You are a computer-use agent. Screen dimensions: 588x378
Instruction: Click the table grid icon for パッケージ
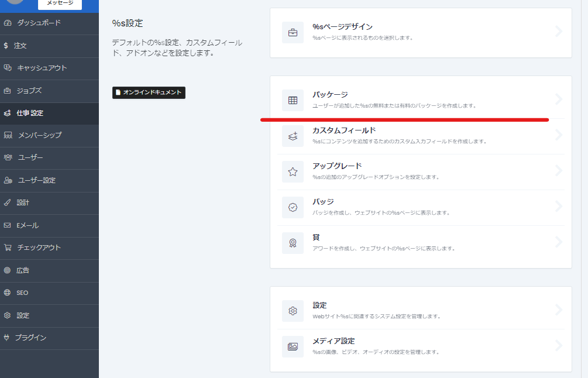point(293,100)
